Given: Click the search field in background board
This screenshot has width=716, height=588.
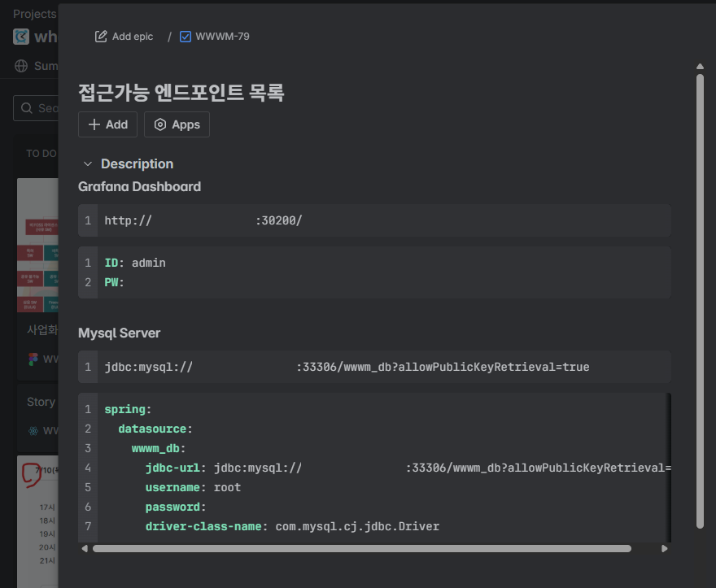Looking at the screenshot, I should coord(36,108).
